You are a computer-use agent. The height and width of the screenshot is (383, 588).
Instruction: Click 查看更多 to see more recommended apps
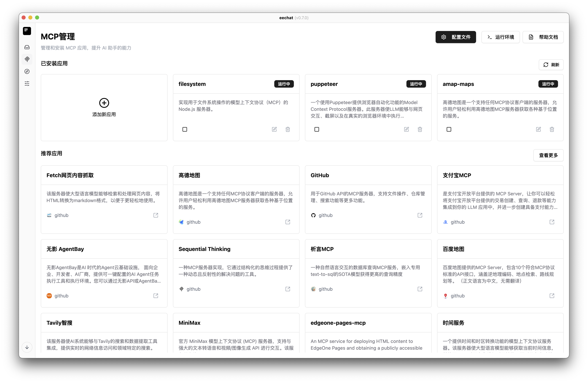548,155
